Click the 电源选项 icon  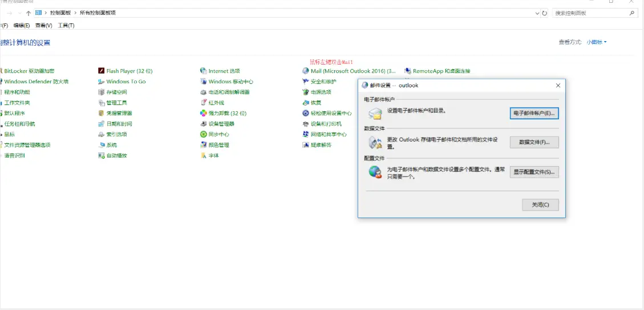click(306, 92)
